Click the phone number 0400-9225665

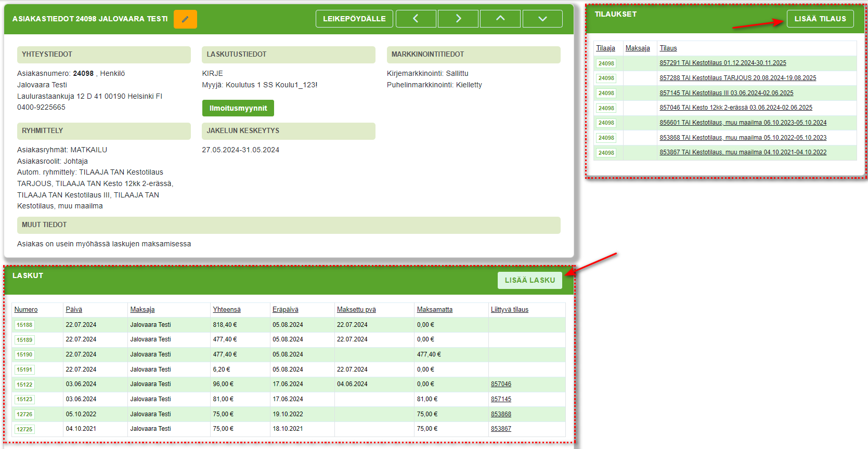pos(41,107)
